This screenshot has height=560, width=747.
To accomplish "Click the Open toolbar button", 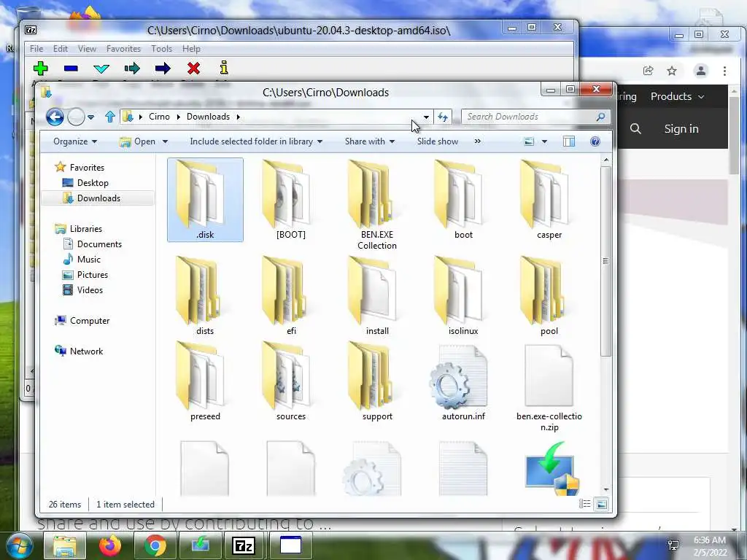I will point(138,141).
